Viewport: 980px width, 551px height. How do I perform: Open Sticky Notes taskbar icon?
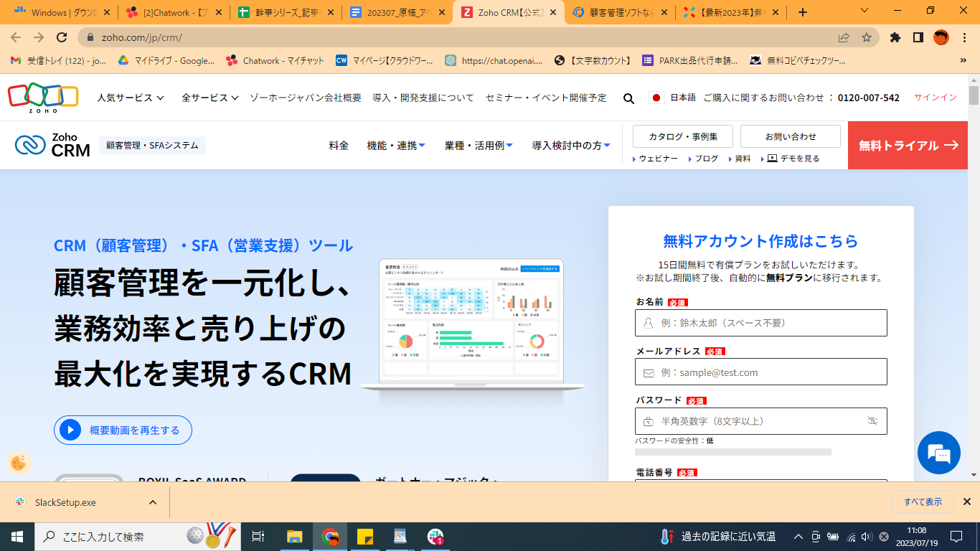pos(364,536)
